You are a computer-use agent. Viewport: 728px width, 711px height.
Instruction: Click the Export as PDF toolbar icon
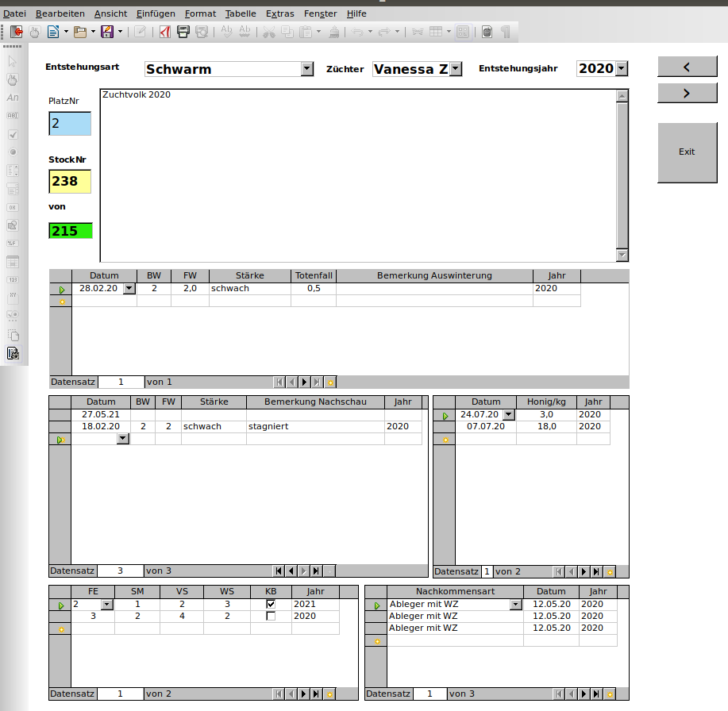(x=164, y=32)
